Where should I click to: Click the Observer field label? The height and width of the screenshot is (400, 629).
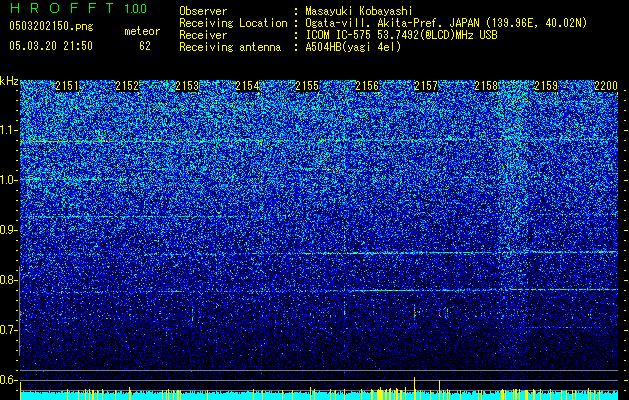pyautogui.click(x=203, y=11)
